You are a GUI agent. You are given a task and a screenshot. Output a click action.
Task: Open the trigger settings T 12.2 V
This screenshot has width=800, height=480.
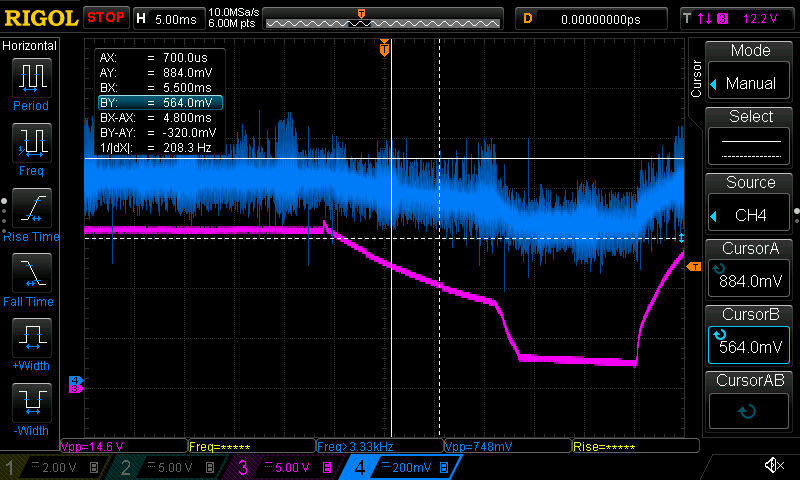tap(737, 19)
